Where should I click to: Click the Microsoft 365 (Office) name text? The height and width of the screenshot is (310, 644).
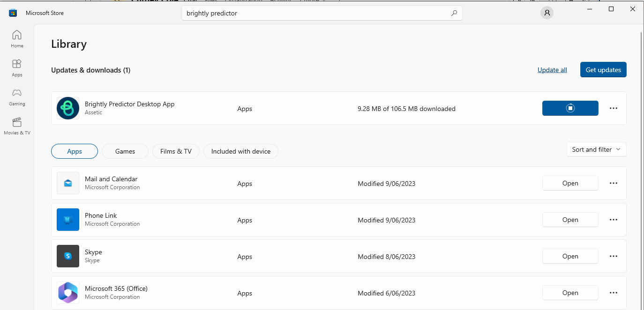click(116, 288)
